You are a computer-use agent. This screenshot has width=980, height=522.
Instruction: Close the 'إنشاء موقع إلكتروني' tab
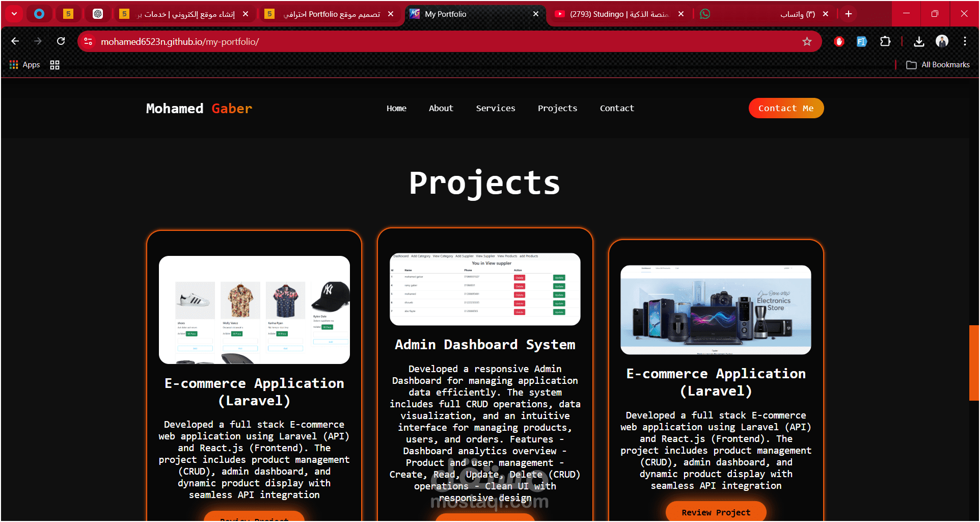[x=246, y=14]
